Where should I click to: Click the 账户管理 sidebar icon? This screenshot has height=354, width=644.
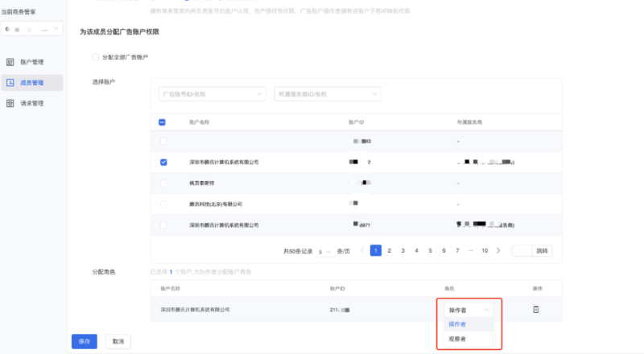click(10, 62)
